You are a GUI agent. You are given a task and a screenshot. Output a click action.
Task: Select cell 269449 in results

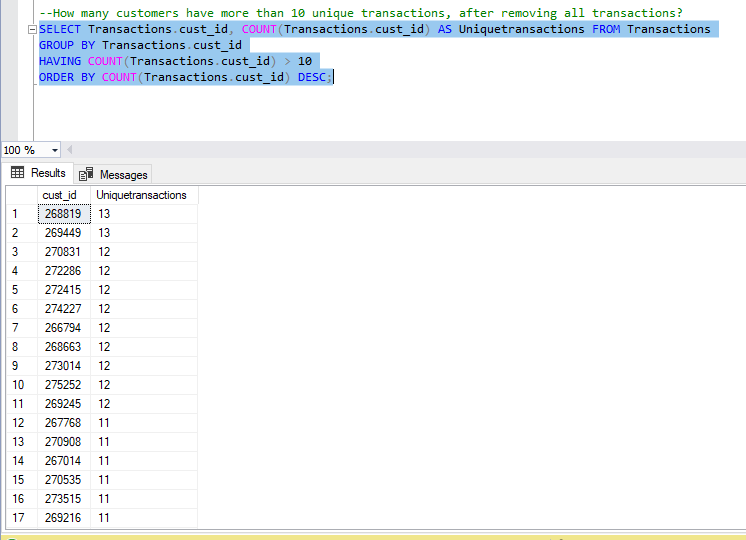point(64,233)
